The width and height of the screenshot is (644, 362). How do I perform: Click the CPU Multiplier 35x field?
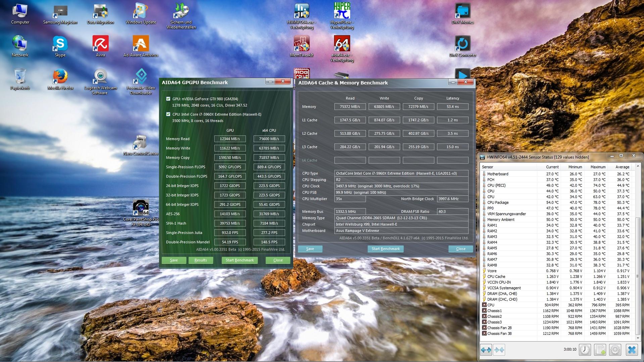350,199
